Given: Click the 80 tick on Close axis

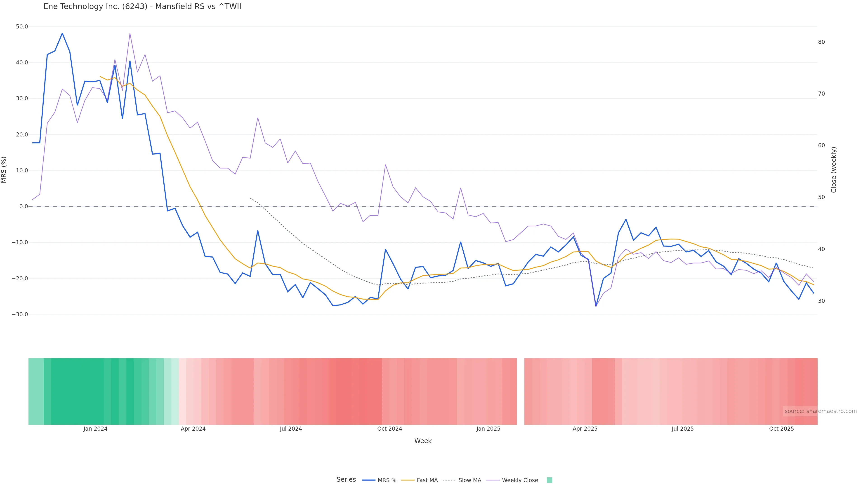Looking at the screenshot, I should click(821, 42).
